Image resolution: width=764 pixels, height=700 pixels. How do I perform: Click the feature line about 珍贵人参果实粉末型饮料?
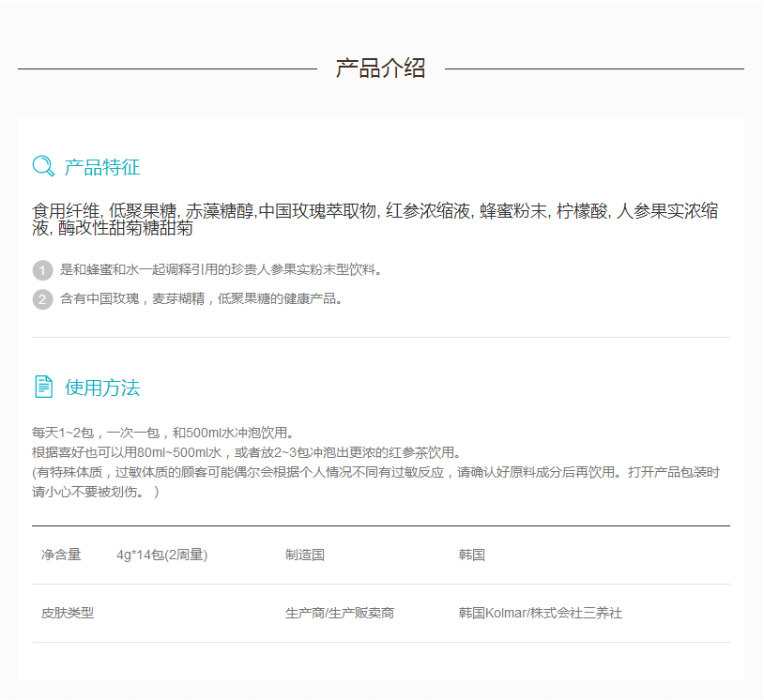click(x=221, y=270)
